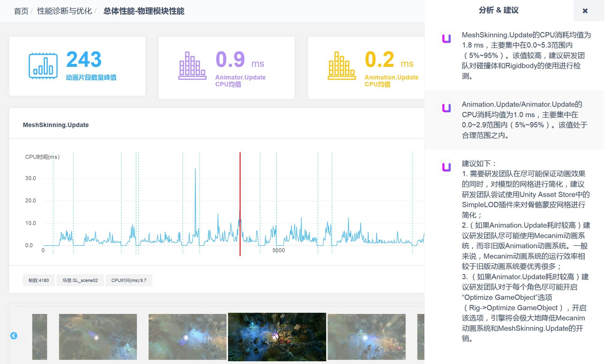Click the blue chart icon for 动画片段数量峰值
This screenshot has height=364, width=605.
[43, 66]
